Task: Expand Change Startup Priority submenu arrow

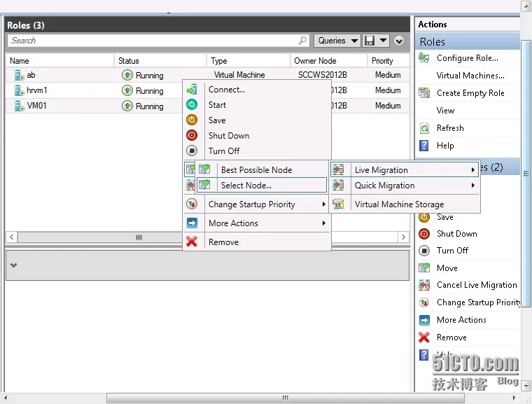Action: click(x=323, y=204)
